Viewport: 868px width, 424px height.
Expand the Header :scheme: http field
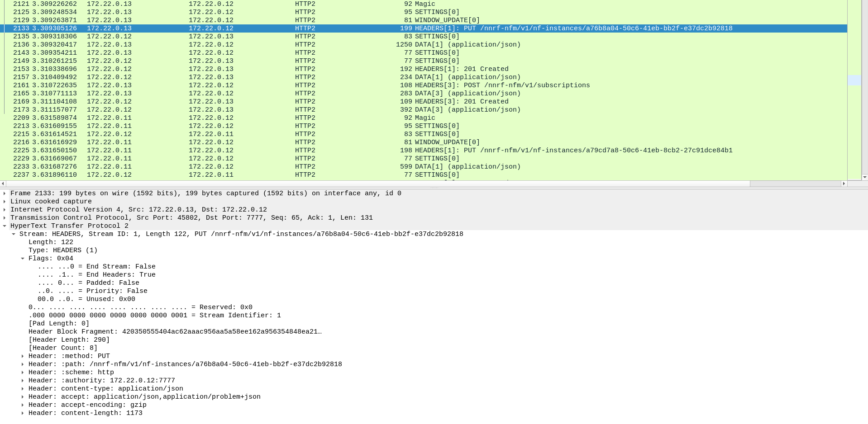(23, 372)
